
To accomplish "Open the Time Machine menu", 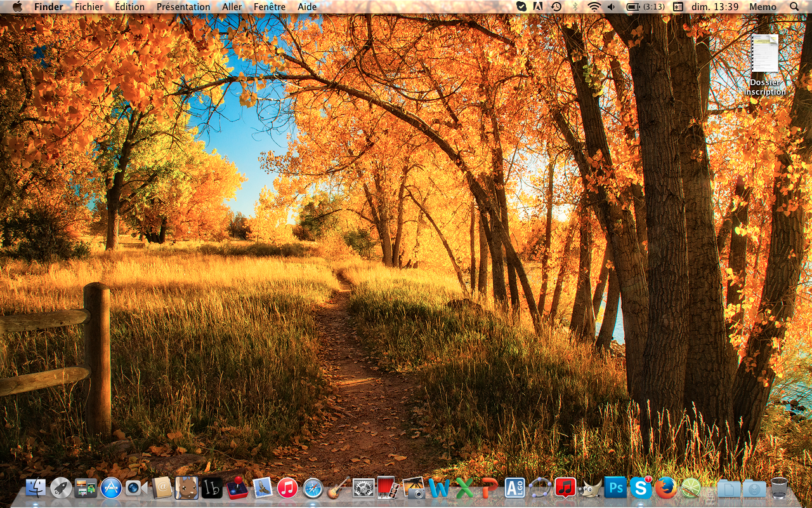I will (x=556, y=7).
